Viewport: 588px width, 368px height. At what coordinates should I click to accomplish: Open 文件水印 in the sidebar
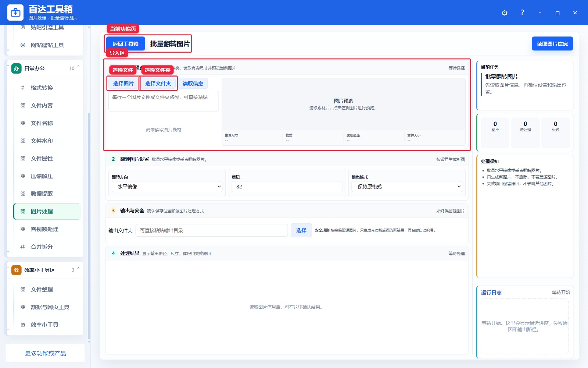(x=47, y=141)
